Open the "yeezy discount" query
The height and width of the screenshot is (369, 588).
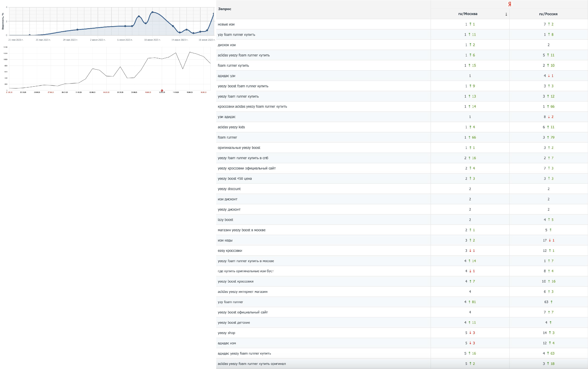229,189
